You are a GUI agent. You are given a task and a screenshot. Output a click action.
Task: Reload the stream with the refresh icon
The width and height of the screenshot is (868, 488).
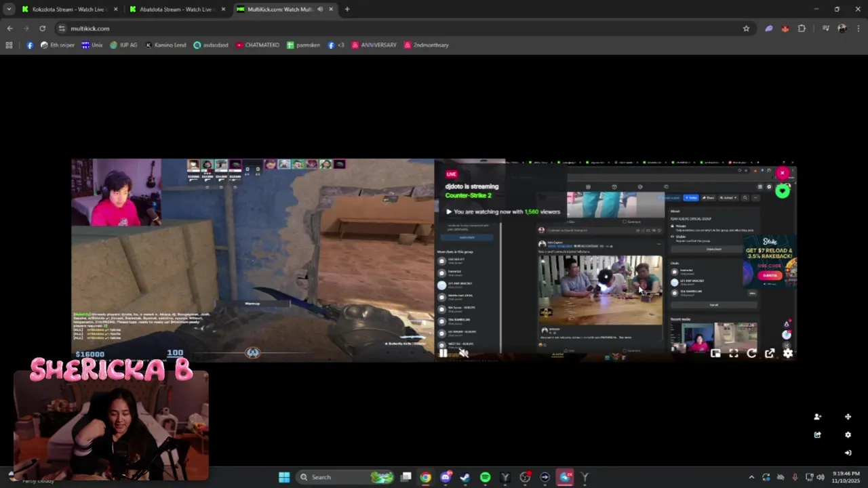(751, 353)
